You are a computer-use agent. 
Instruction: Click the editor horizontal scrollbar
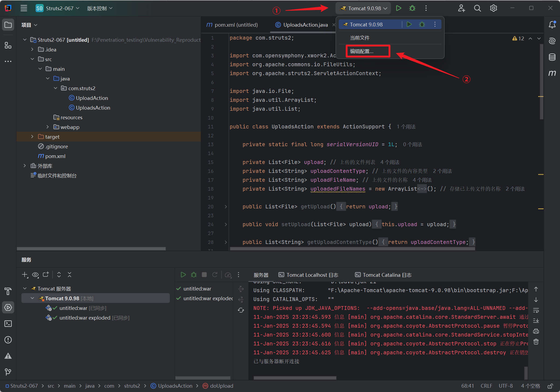[352, 249]
